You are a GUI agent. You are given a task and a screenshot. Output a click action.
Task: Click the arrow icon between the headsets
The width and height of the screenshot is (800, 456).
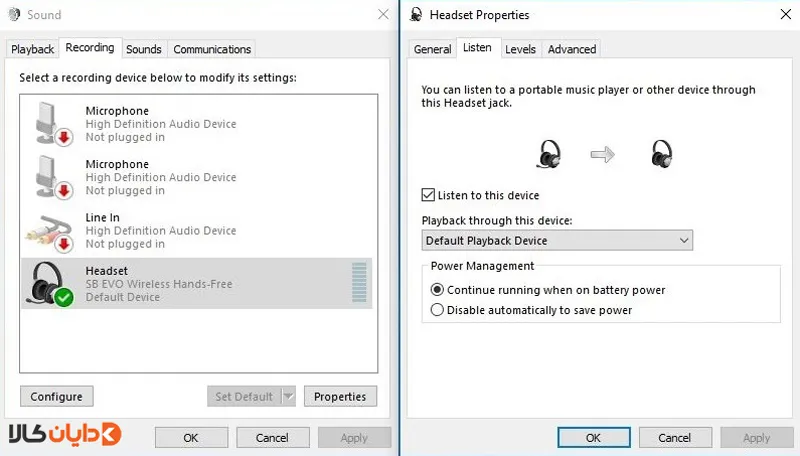point(603,154)
